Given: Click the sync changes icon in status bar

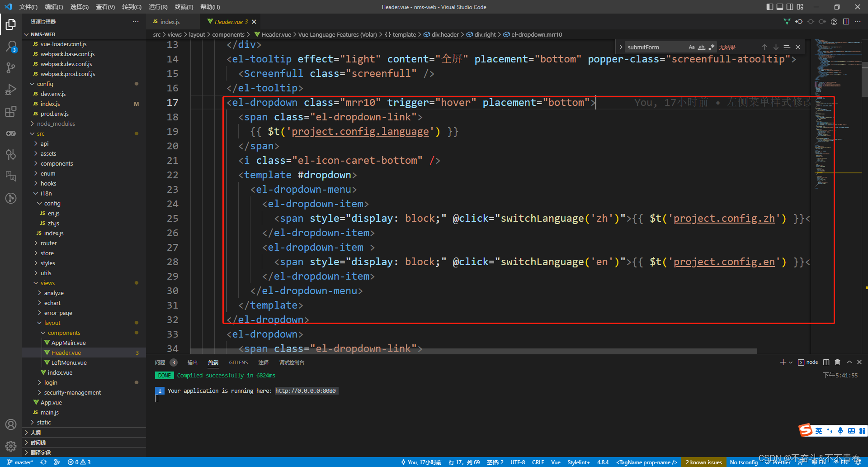Looking at the screenshot, I should tap(43, 462).
